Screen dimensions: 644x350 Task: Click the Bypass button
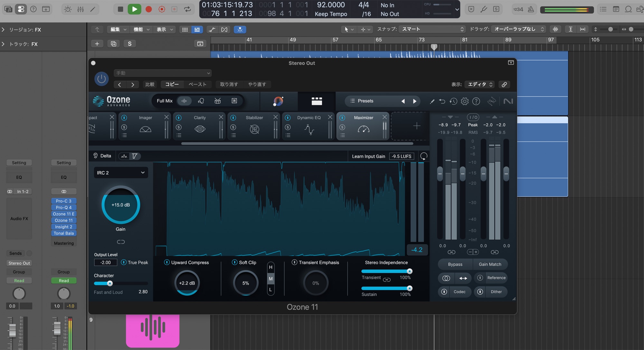tap(455, 264)
